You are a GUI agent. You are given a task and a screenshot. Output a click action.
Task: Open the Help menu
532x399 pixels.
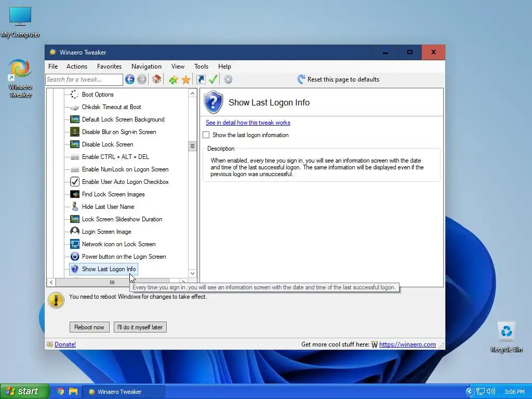point(224,66)
